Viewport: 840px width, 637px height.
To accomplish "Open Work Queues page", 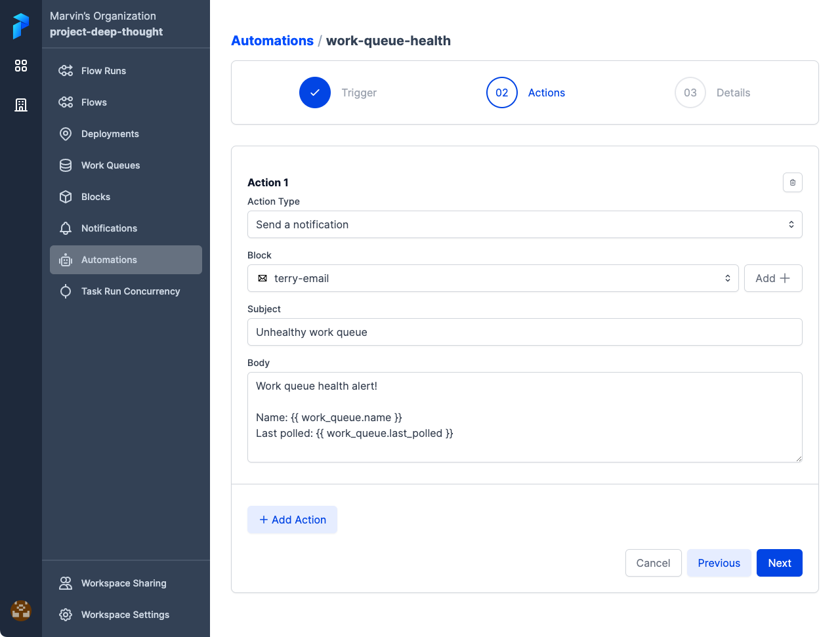I will click(x=126, y=165).
